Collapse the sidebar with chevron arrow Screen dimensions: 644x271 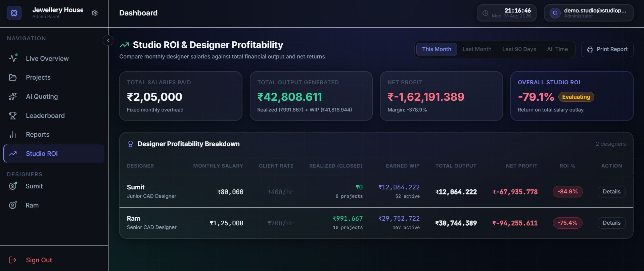point(108,40)
